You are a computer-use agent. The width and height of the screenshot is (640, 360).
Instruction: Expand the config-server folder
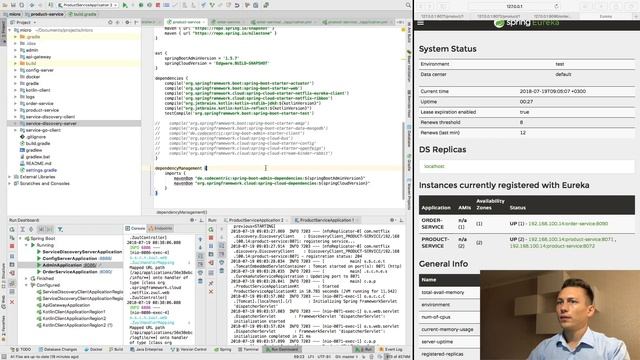coord(16,70)
